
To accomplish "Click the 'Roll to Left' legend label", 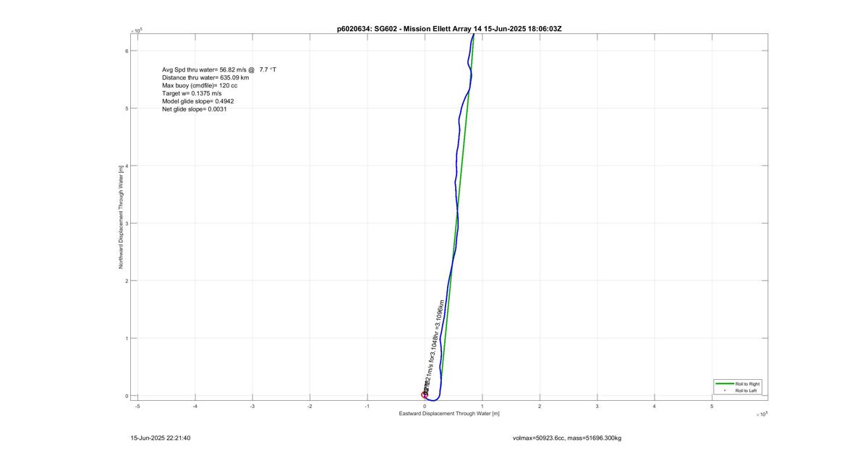I will pos(746,391).
